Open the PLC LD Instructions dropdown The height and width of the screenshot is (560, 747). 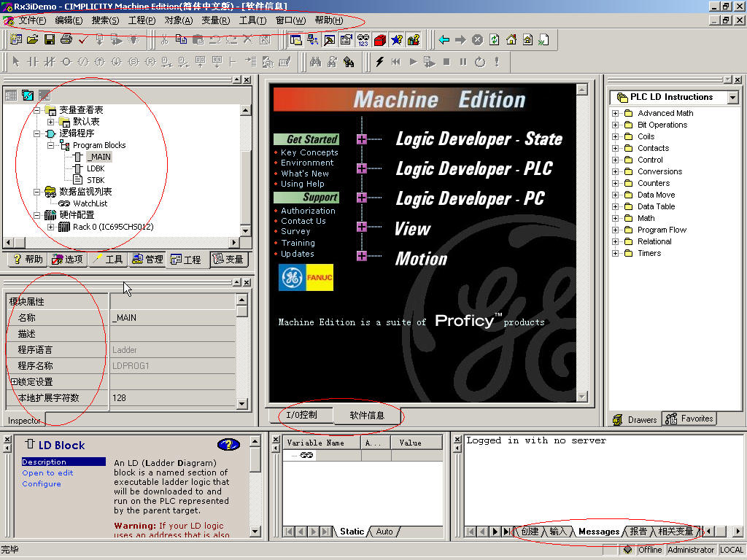(732, 97)
